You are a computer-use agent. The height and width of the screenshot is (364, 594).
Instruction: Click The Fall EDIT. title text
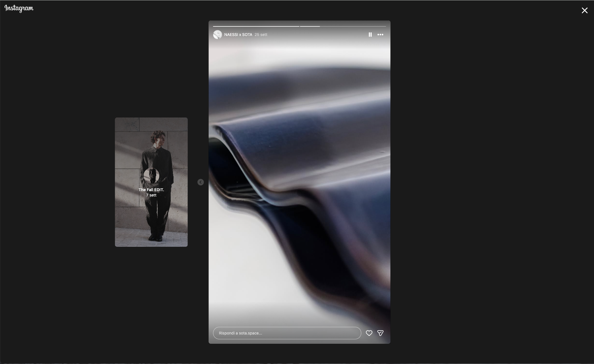[x=151, y=190]
